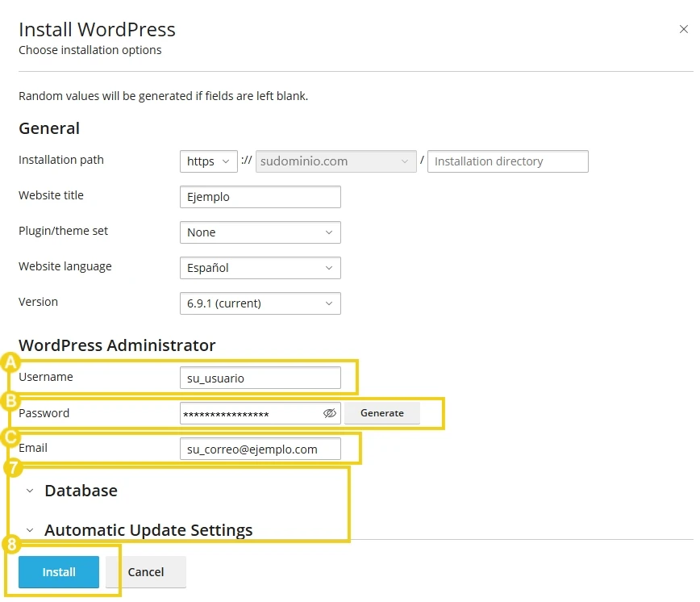Click the Website title field showing Ejemplo
Screen dimensions: 700x602
click(x=260, y=196)
